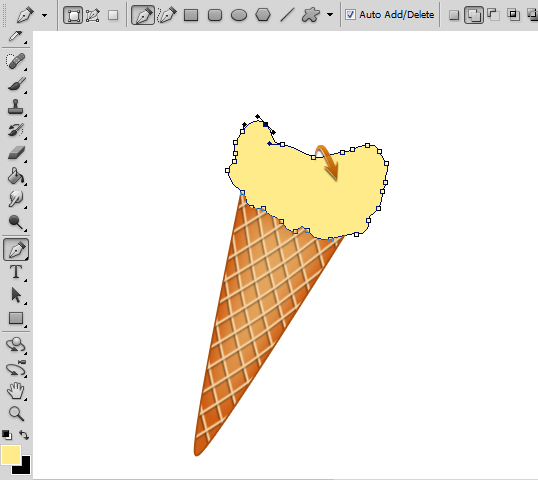538x480 pixels.
Task: Select the History Brush tool
Action: (x=15, y=130)
